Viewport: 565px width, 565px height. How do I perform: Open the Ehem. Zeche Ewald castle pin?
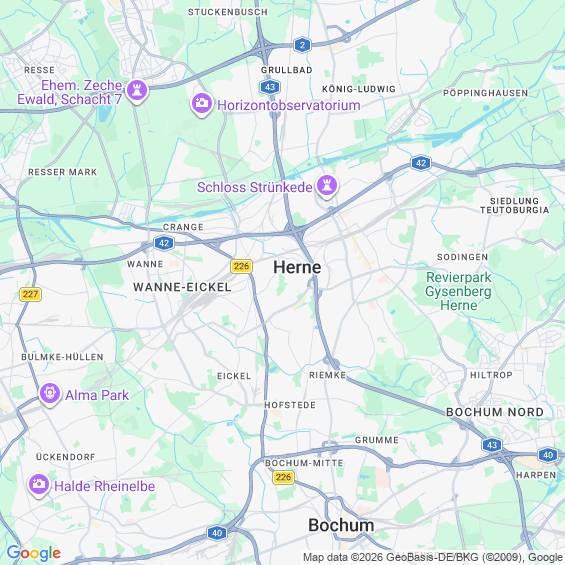click(x=137, y=91)
